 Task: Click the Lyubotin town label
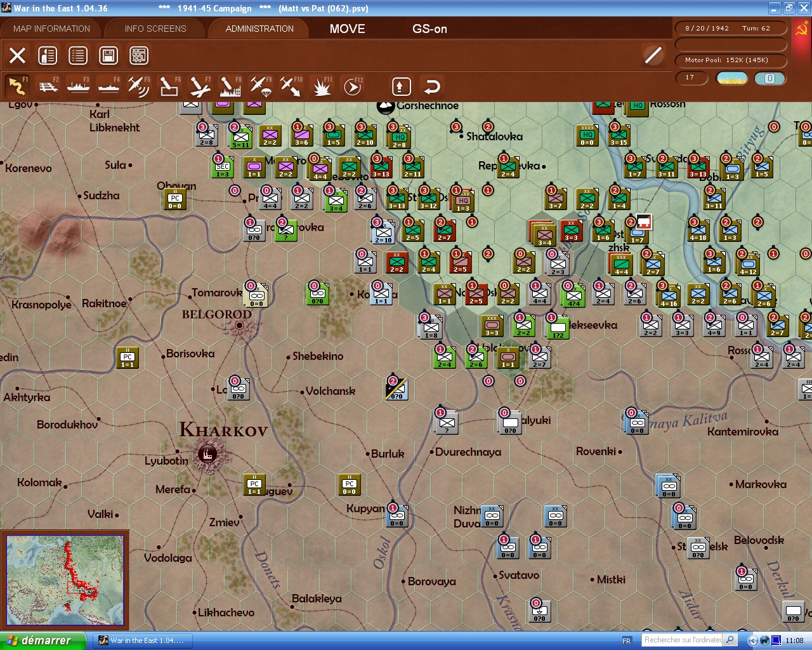[x=166, y=461]
